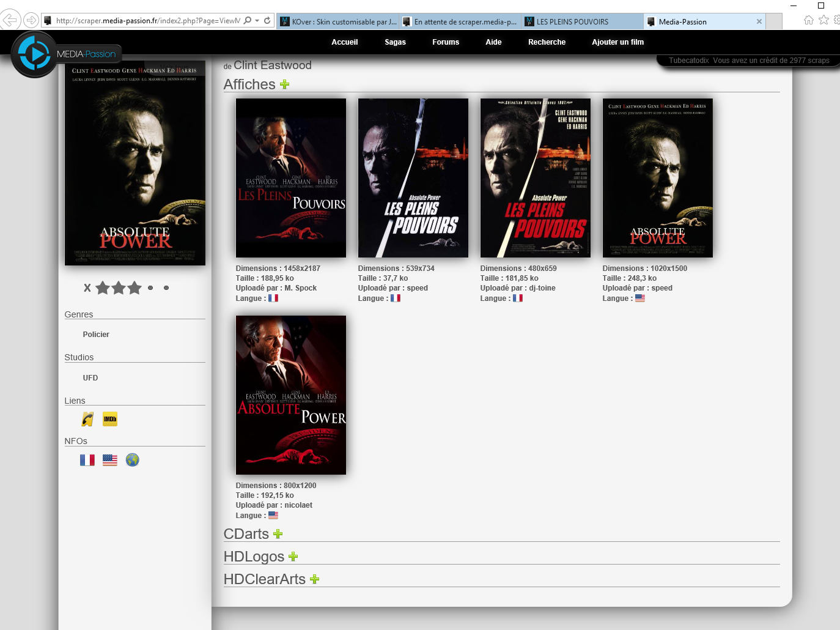Click the US flag under the 1020x1500 poster
This screenshot has height=630, width=840.
click(x=640, y=298)
